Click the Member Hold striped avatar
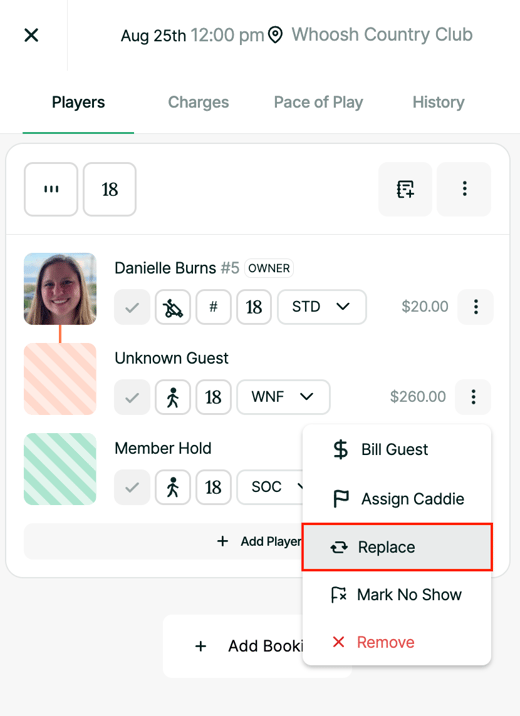520x716 pixels. [60, 469]
